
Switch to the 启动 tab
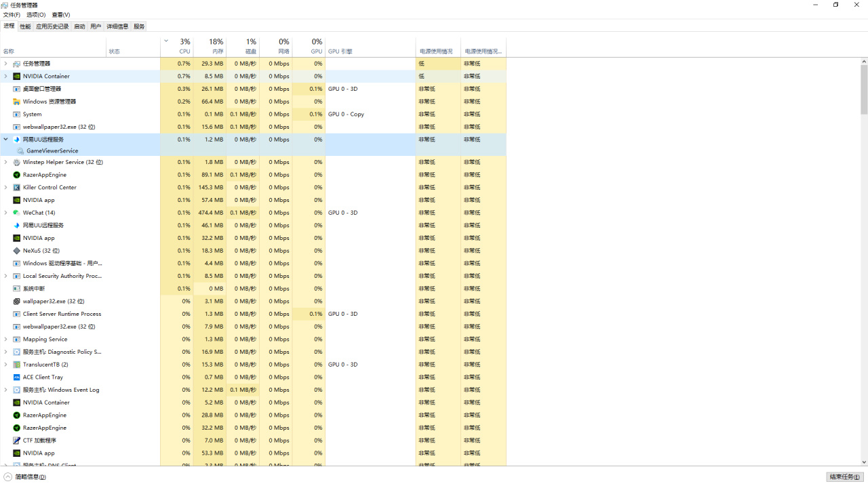pos(79,26)
